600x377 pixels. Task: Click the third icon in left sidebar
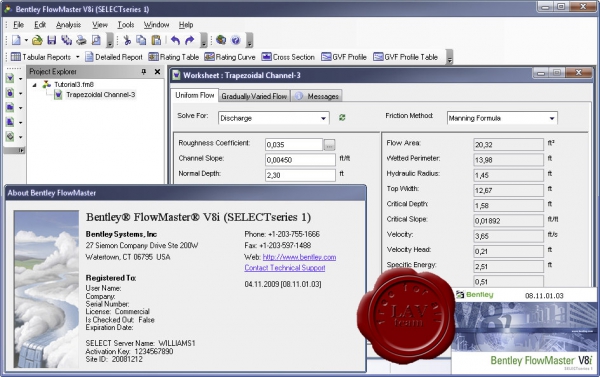click(x=10, y=108)
